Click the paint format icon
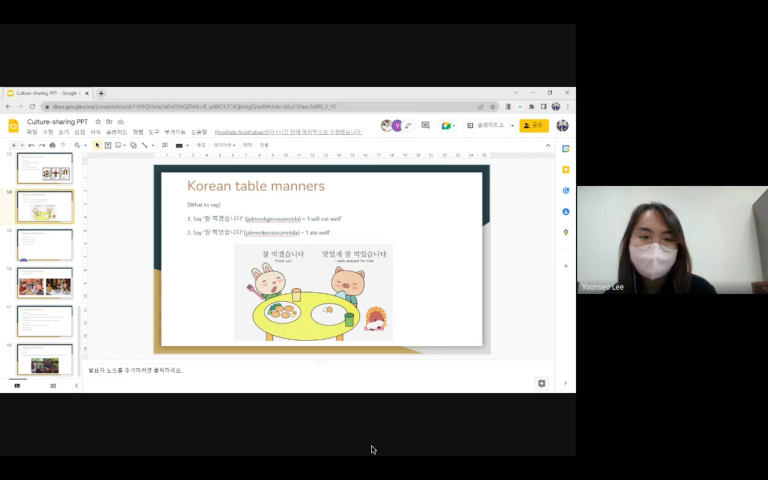The image size is (768, 480). click(63, 145)
